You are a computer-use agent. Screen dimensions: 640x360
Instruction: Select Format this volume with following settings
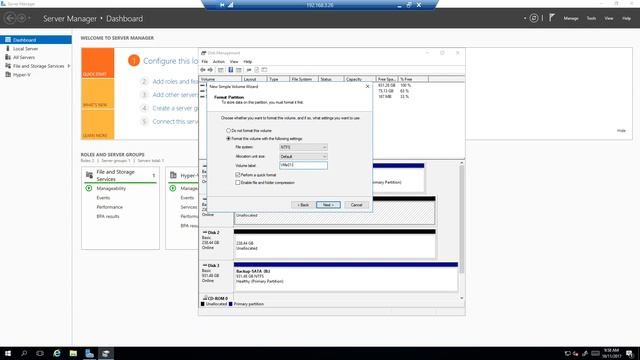[x=229, y=139]
